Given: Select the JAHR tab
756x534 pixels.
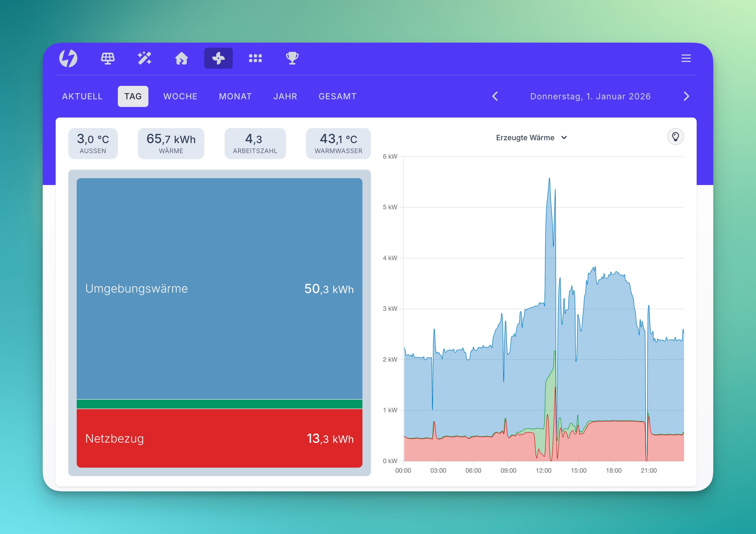Looking at the screenshot, I should tap(285, 96).
